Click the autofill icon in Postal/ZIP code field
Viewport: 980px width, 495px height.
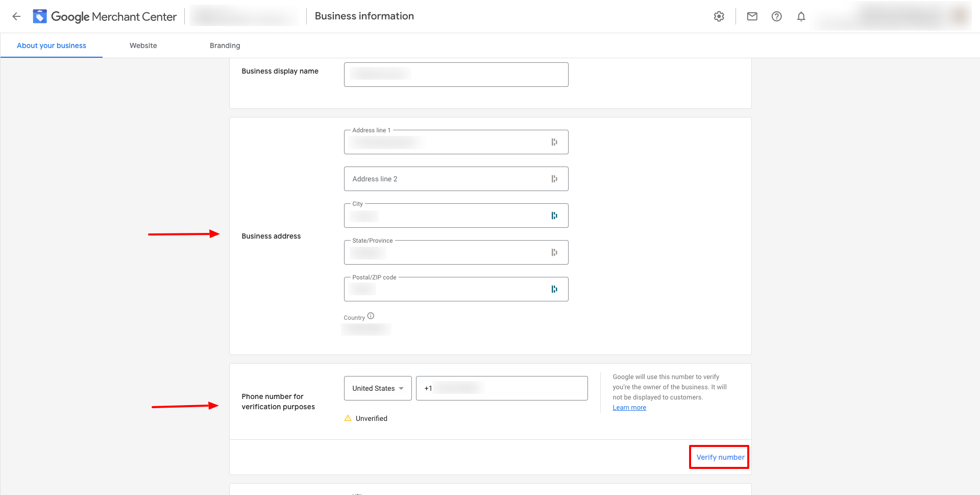[554, 289]
